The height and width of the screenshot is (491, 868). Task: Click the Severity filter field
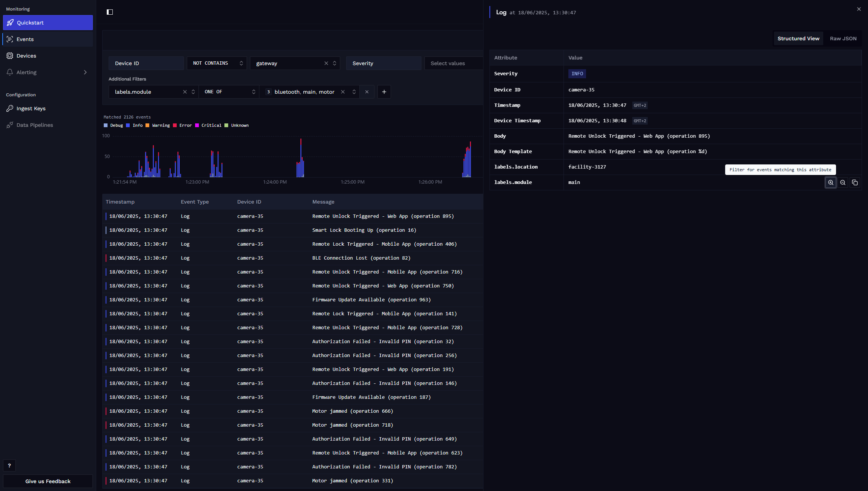click(384, 63)
